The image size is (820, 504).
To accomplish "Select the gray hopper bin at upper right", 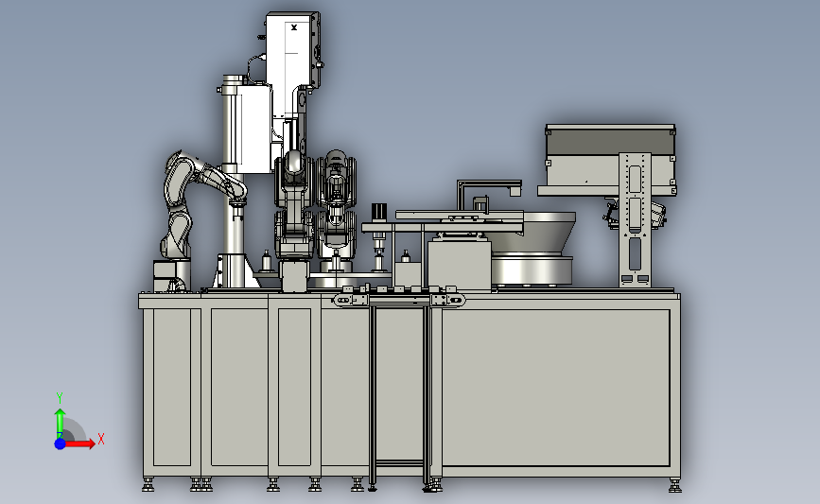I will coord(610,160).
